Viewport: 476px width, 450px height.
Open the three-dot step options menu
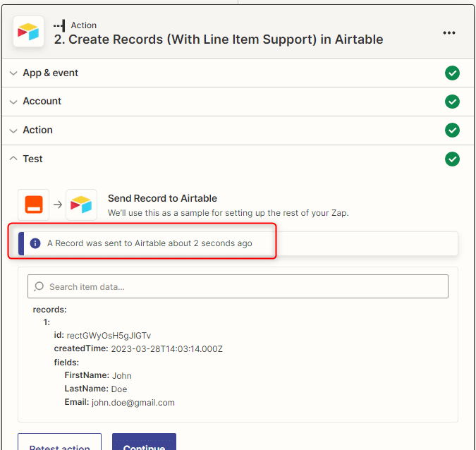(x=449, y=32)
